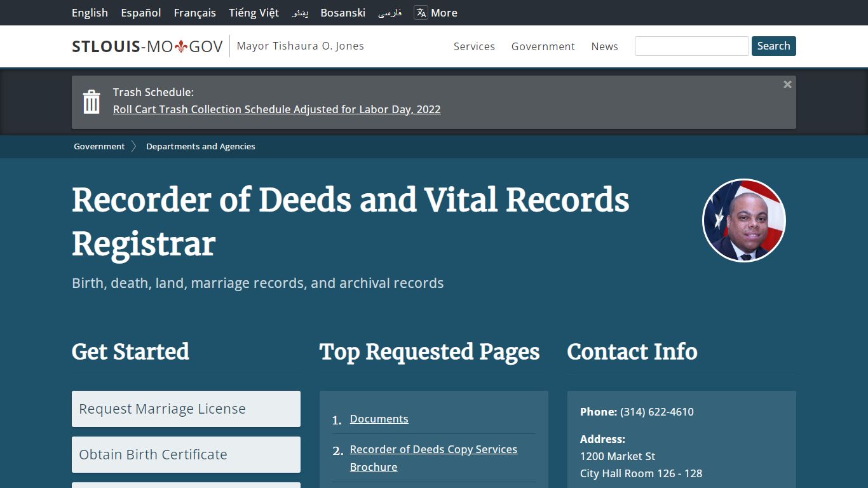Click Obtain Birth Certificate button

point(186,454)
